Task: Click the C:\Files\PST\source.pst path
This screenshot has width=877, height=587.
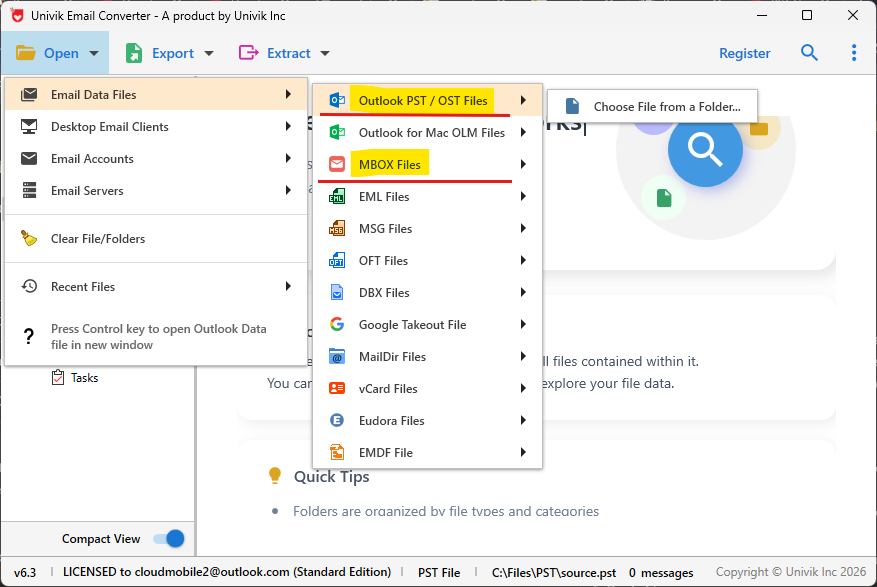Action: 554,572
